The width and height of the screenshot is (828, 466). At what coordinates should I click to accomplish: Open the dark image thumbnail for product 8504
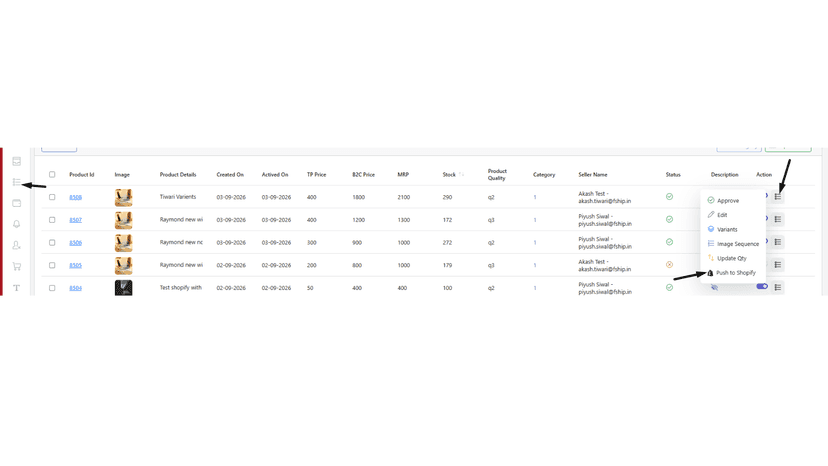(124, 287)
